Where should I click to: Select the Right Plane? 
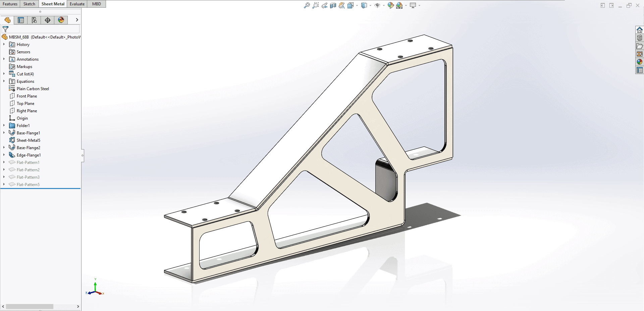pos(23,111)
